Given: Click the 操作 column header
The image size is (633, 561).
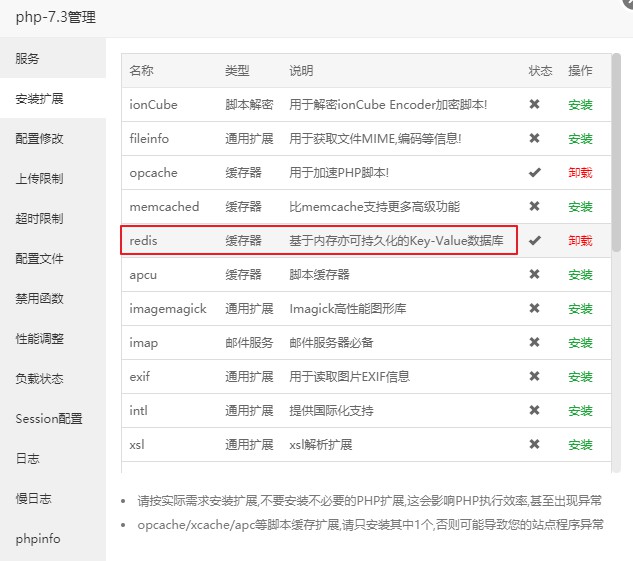Looking at the screenshot, I should point(580,71).
